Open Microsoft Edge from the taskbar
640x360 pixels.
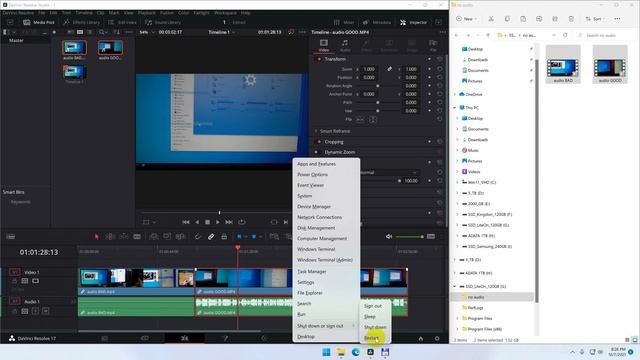coord(356,352)
